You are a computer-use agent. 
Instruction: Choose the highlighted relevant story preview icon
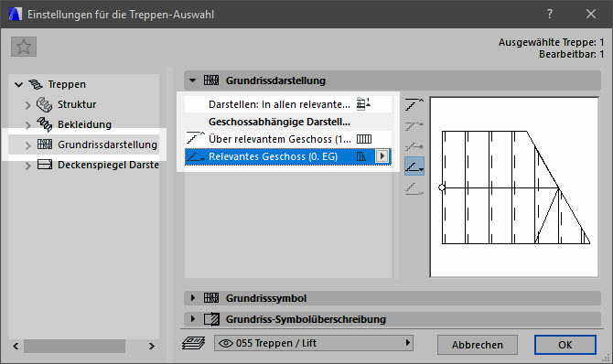point(414,166)
